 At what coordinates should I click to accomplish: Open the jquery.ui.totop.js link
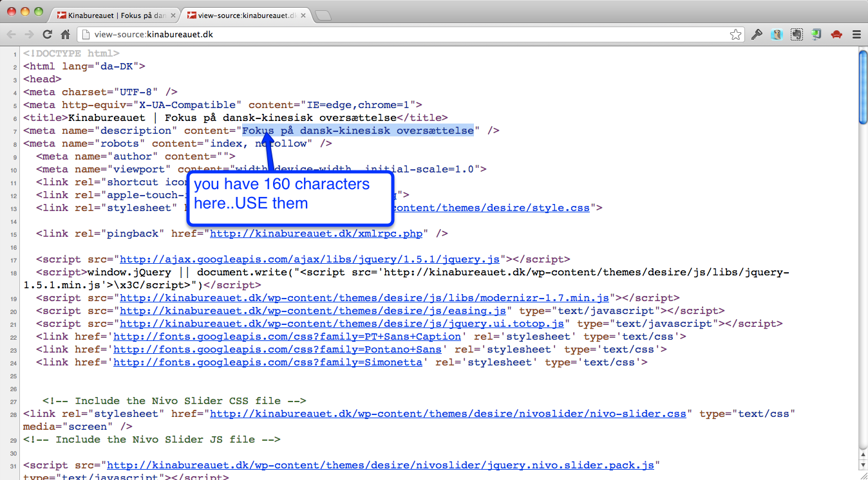[x=342, y=324]
